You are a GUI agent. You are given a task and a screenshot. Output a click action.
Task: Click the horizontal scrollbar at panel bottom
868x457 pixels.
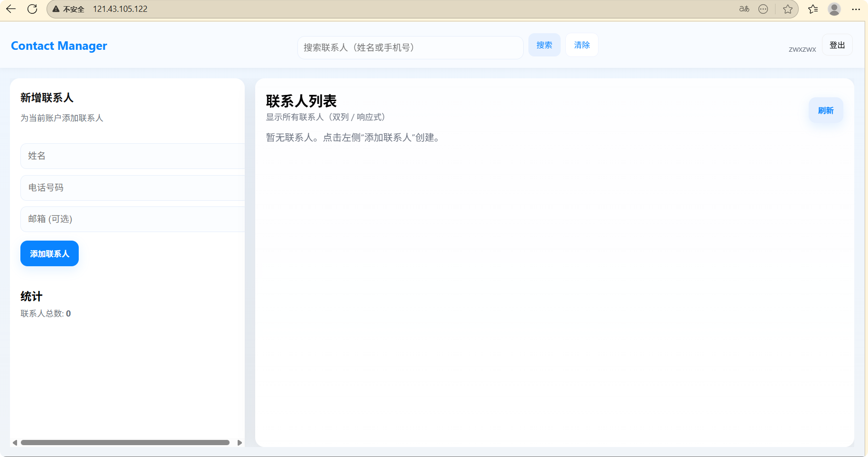[x=126, y=442]
